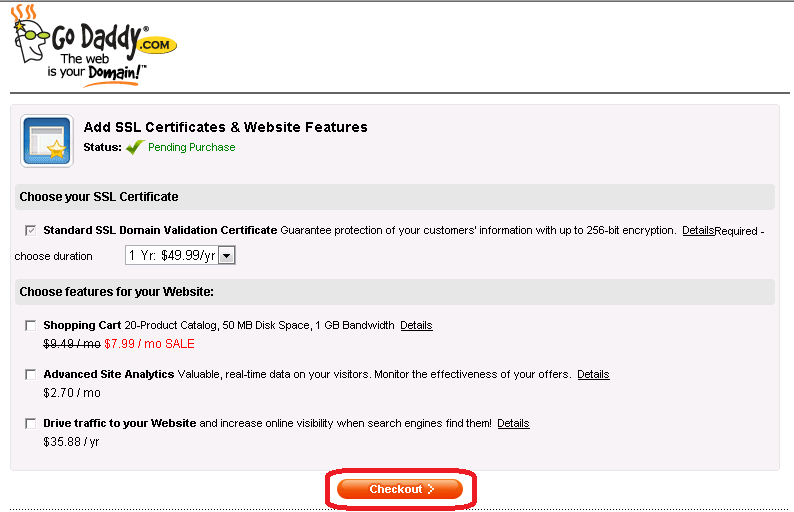Screen dimensions: 794x512
Task: Click the 'The web is your Domain!' tagline
Action: click(x=96, y=66)
